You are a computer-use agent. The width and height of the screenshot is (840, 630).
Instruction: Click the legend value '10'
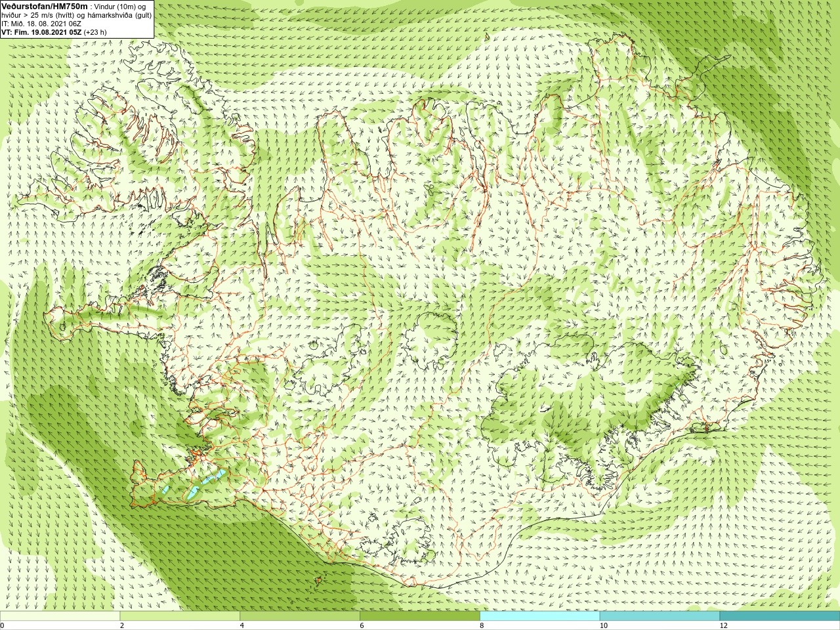pos(604,626)
